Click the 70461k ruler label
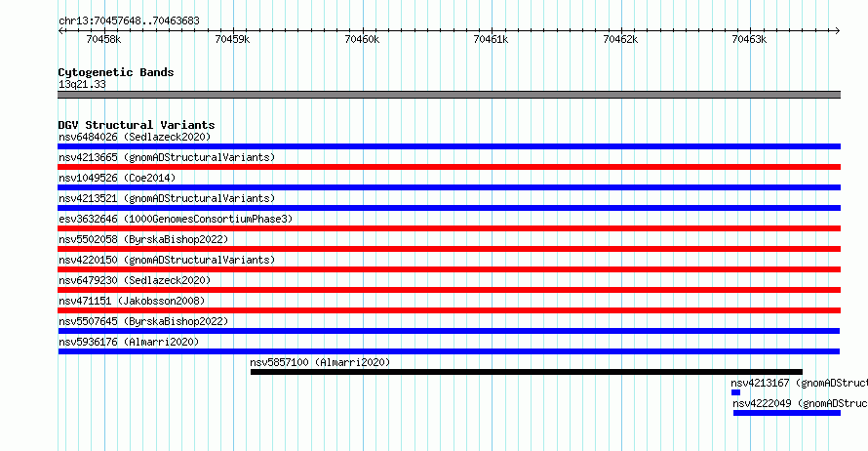The height and width of the screenshot is (451, 868). click(491, 39)
